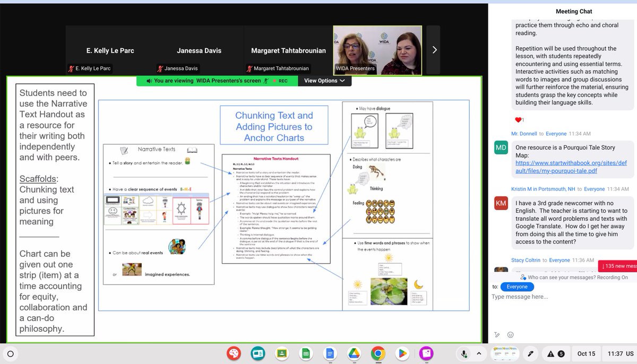Click the ChromeOS launcher circle button

(x=11, y=353)
